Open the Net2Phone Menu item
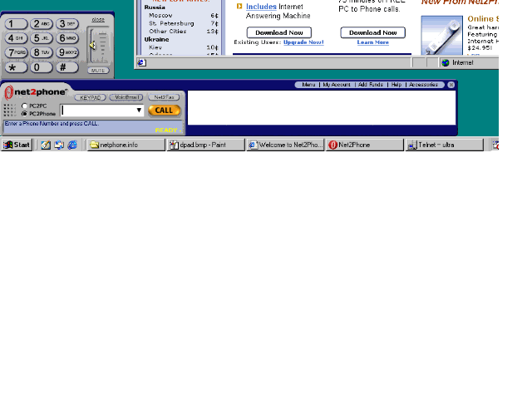This screenshot has width=532, height=399. [308, 85]
